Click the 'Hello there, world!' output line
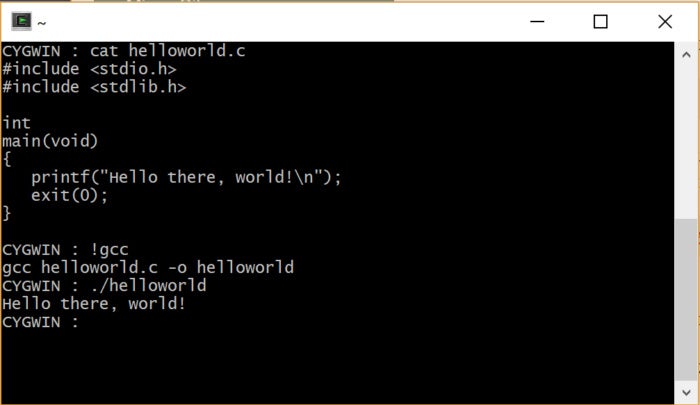Screen dimensions: 700x405 (94, 304)
